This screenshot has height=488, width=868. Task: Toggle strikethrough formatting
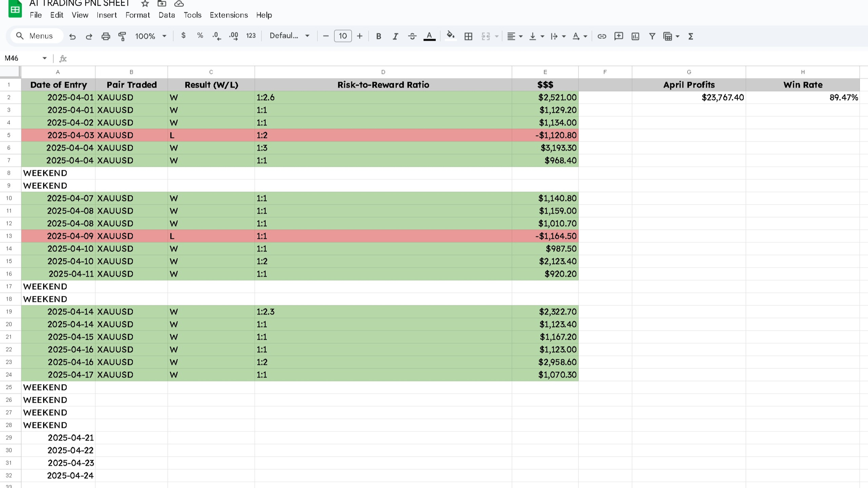(412, 36)
